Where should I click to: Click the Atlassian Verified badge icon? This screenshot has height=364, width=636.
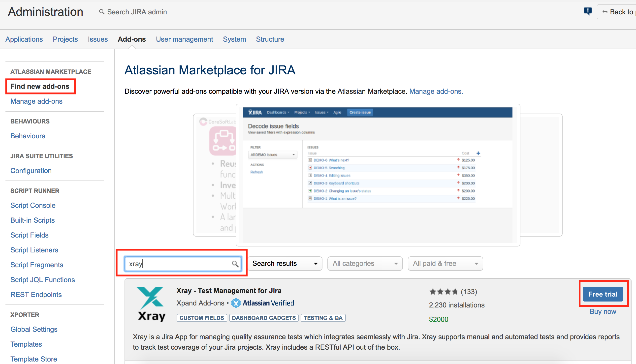(236, 303)
